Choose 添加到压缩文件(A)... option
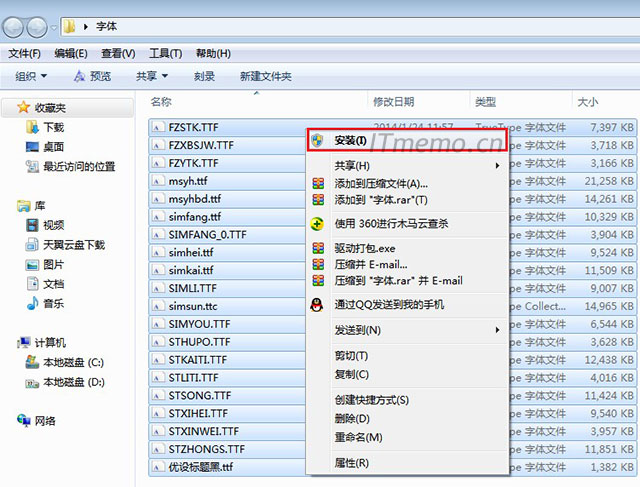 pyautogui.click(x=407, y=183)
